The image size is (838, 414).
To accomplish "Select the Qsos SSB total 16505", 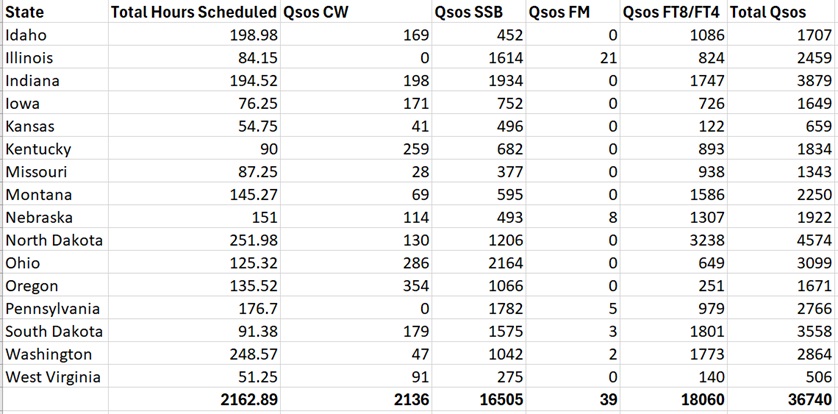I will (495, 400).
